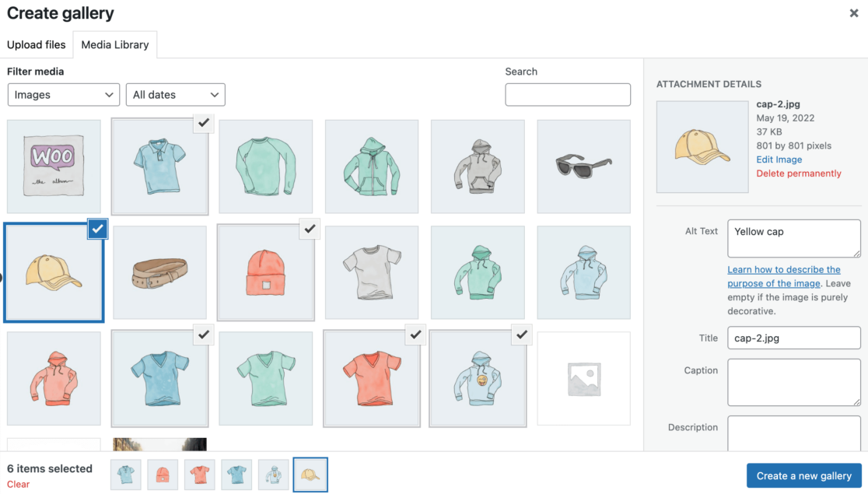Edit the Yellow cap alt text

click(x=793, y=238)
